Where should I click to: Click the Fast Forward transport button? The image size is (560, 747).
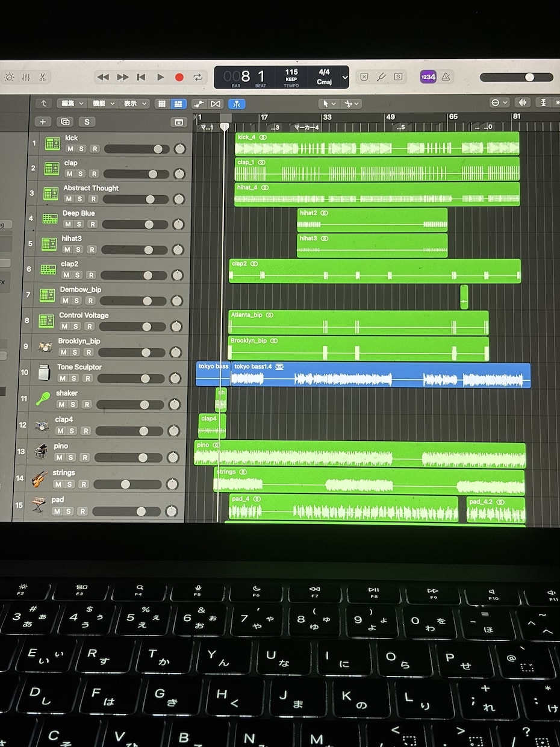click(x=123, y=77)
